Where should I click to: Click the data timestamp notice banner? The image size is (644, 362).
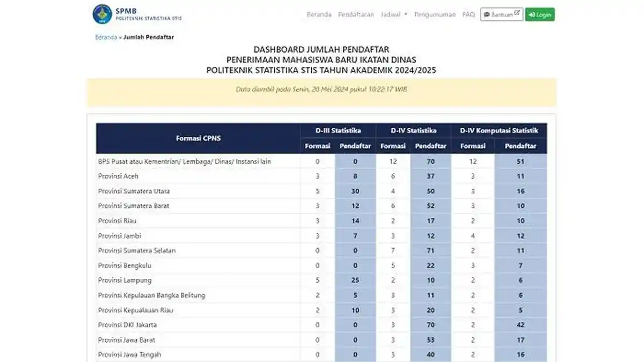(321, 92)
